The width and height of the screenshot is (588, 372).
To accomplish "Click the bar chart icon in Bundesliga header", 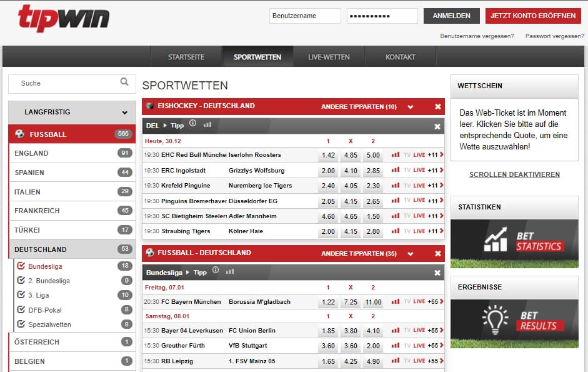I will click(230, 271).
